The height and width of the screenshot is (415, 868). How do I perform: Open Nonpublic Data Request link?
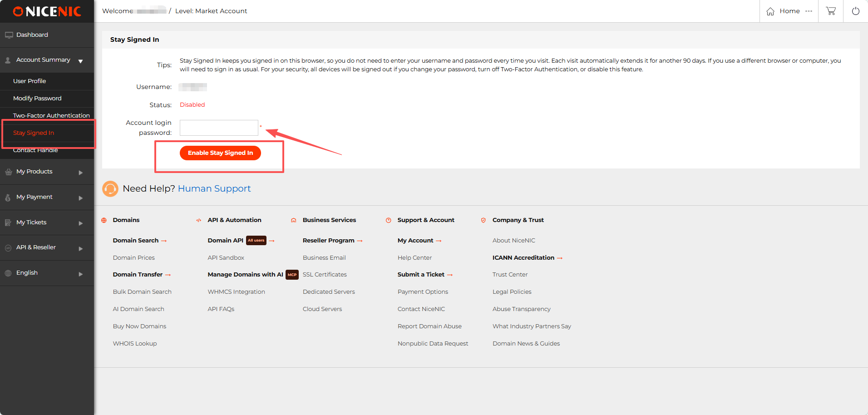pyautogui.click(x=433, y=344)
